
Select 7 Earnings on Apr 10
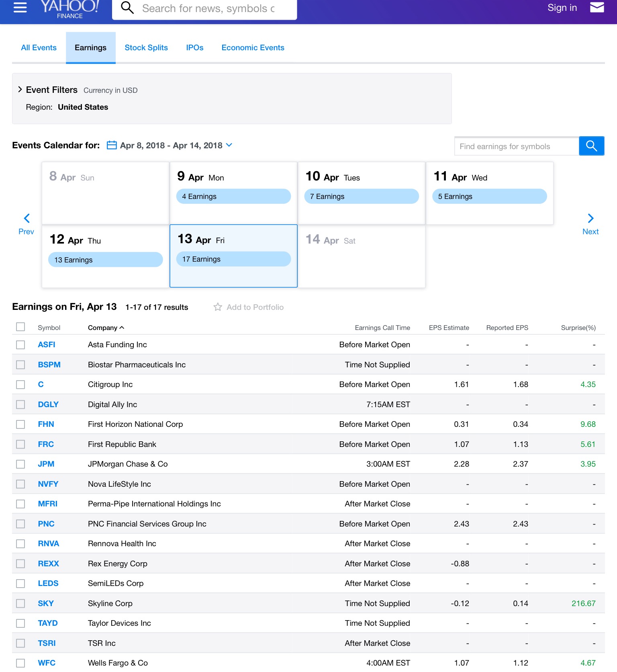point(362,196)
